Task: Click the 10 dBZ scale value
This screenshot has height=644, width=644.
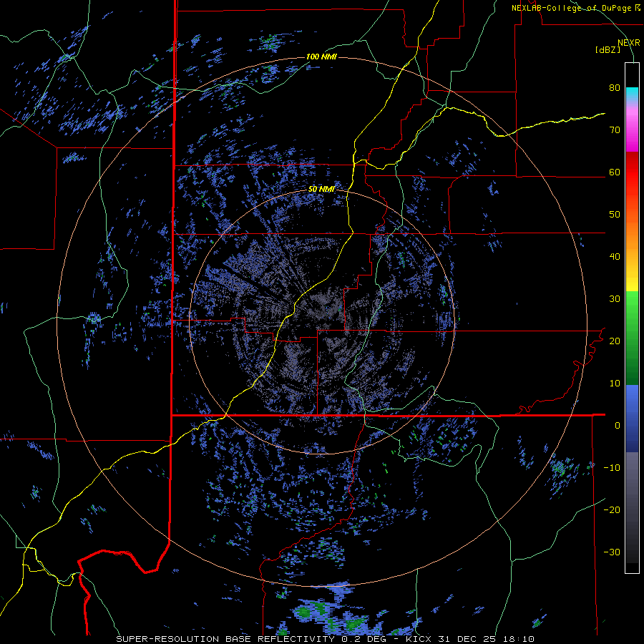Action: [x=615, y=384]
